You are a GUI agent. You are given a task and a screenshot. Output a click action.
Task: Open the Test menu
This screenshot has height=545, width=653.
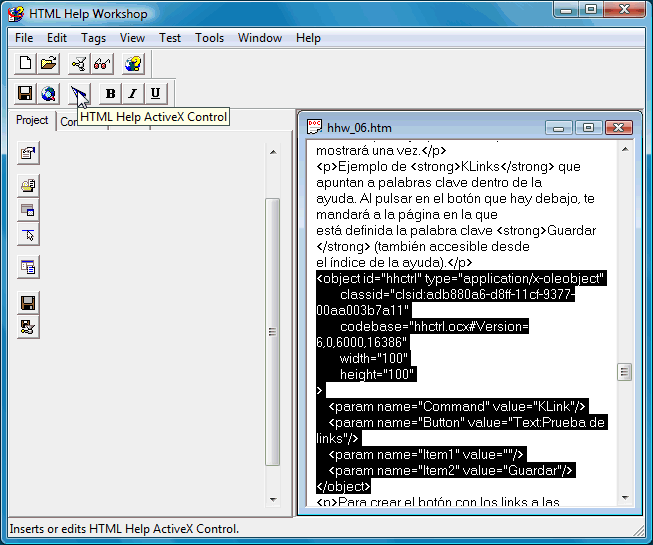click(170, 38)
